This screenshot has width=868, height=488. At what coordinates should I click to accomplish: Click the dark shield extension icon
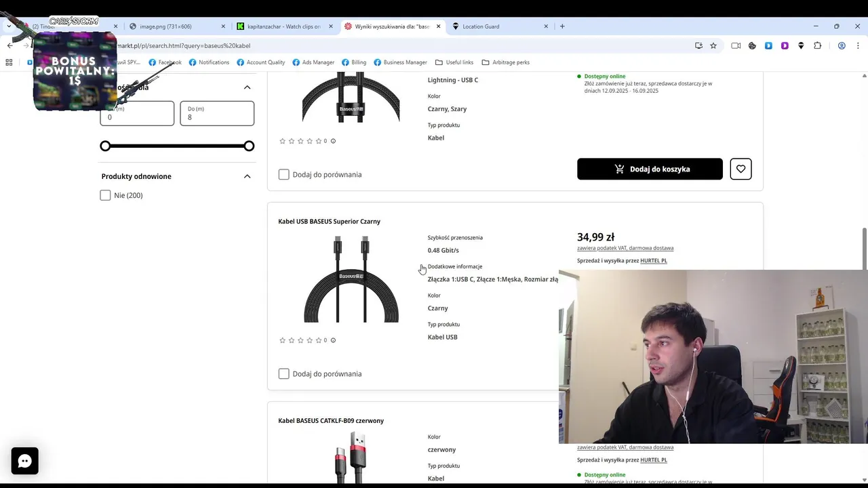(801, 45)
